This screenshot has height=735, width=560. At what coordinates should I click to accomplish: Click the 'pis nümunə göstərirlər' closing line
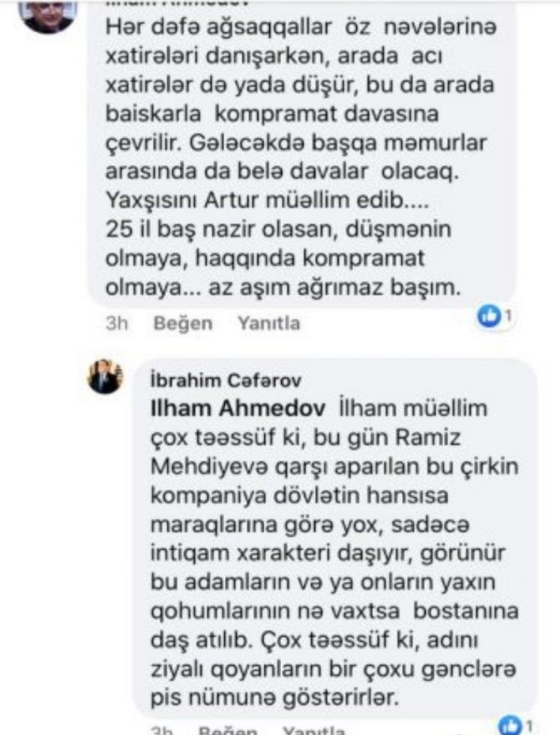click(x=274, y=698)
